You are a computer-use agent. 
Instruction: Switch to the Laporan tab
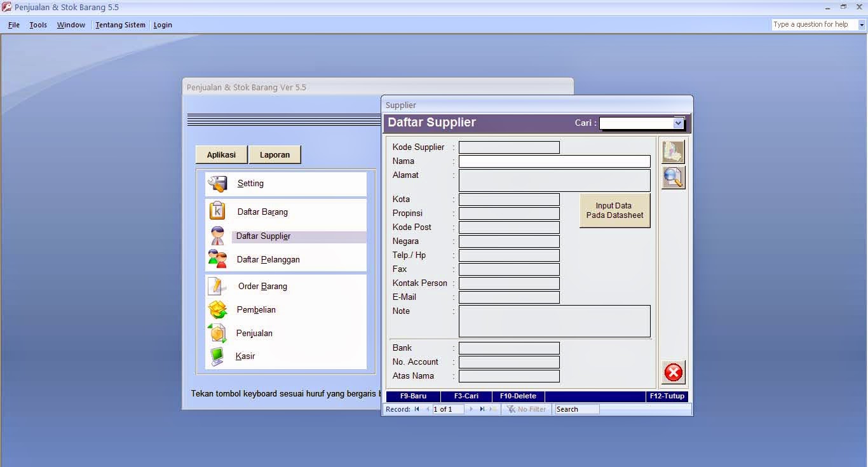[x=275, y=154]
